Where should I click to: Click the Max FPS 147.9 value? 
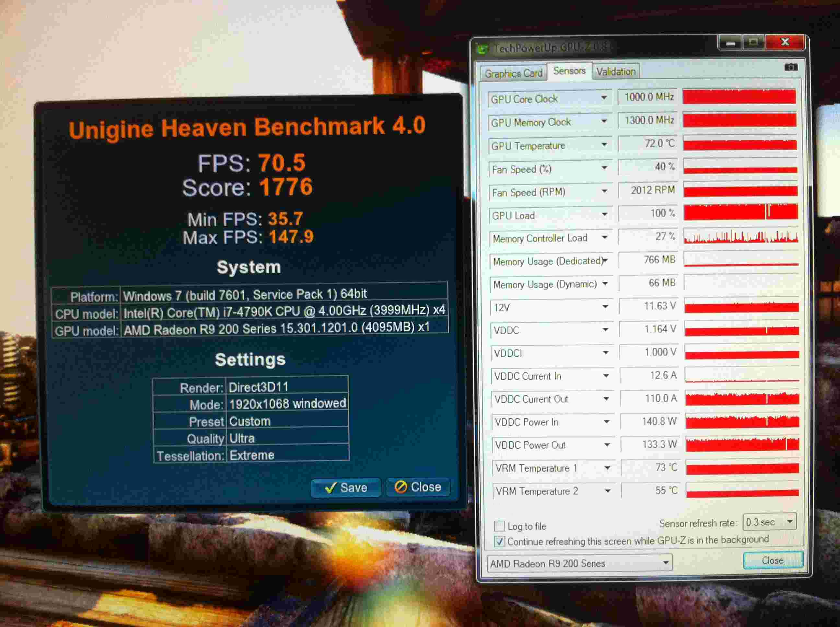[291, 237]
